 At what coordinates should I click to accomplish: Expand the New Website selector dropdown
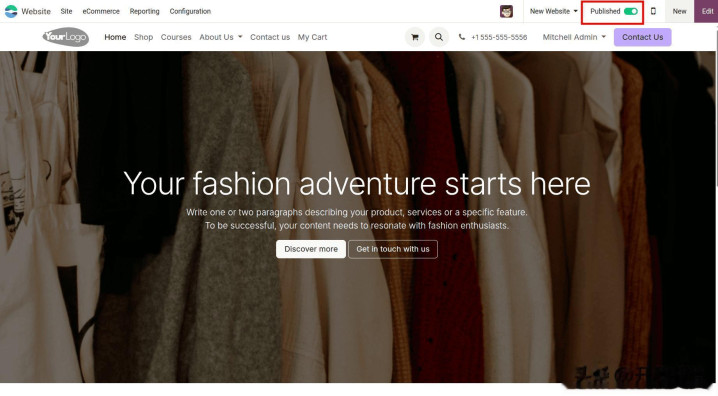point(554,11)
